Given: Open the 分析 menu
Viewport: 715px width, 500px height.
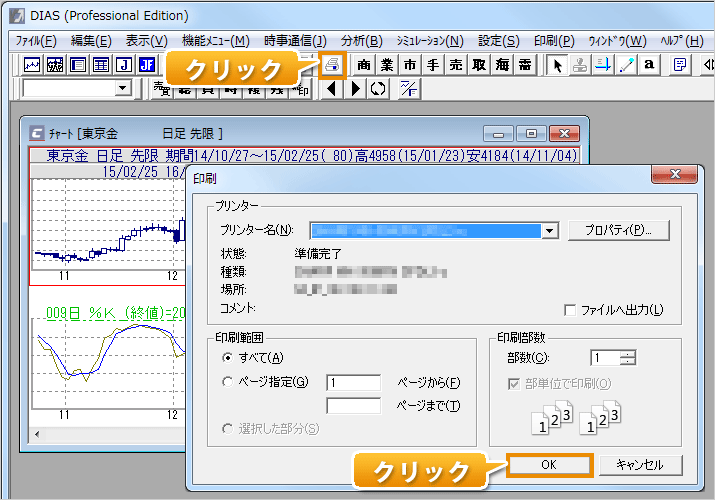Looking at the screenshot, I should pyautogui.click(x=361, y=40).
